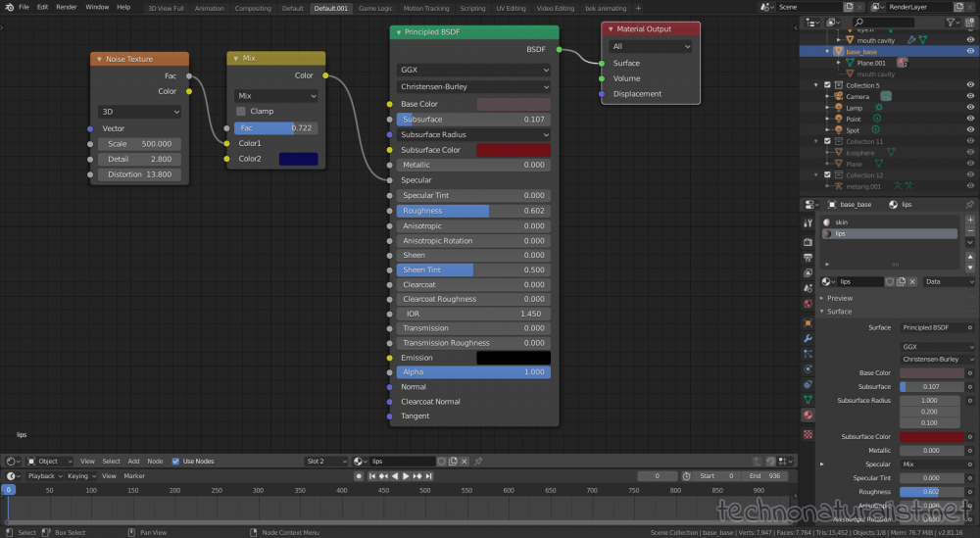The image size is (980, 538).
Task: Click the Blender logo icon
Action: click(x=9, y=8)
